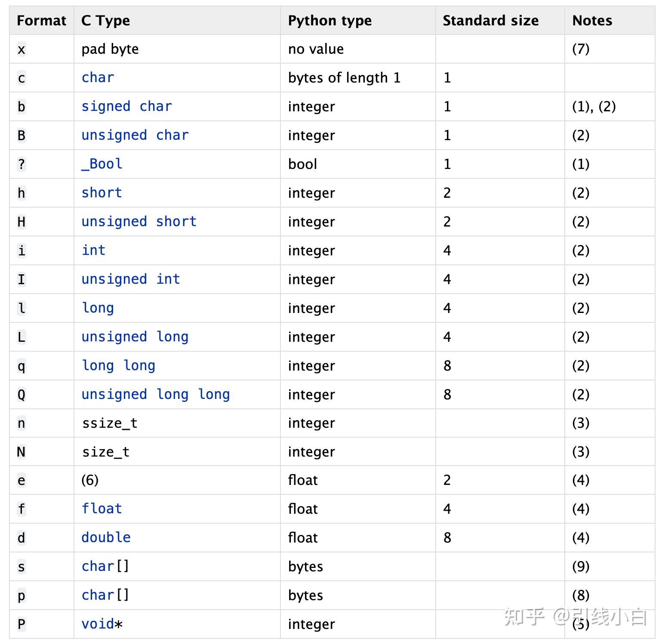Click the 'Format' column header
This screenshot has height=644, width=665.
click(x=41, y=21)
